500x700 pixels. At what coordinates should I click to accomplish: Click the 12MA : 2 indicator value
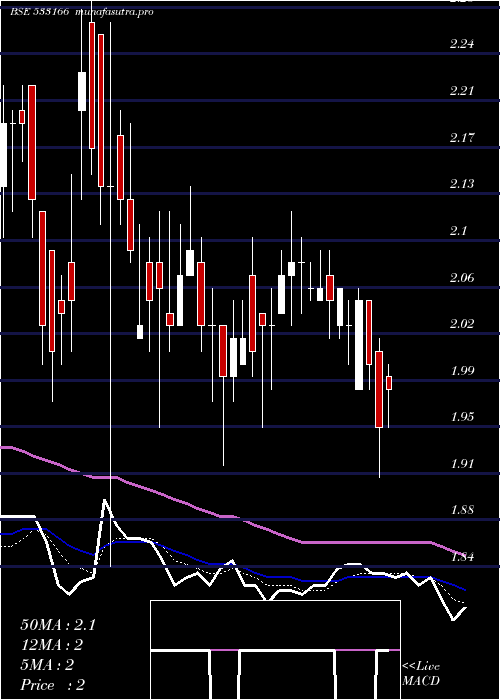click(52, 645)
